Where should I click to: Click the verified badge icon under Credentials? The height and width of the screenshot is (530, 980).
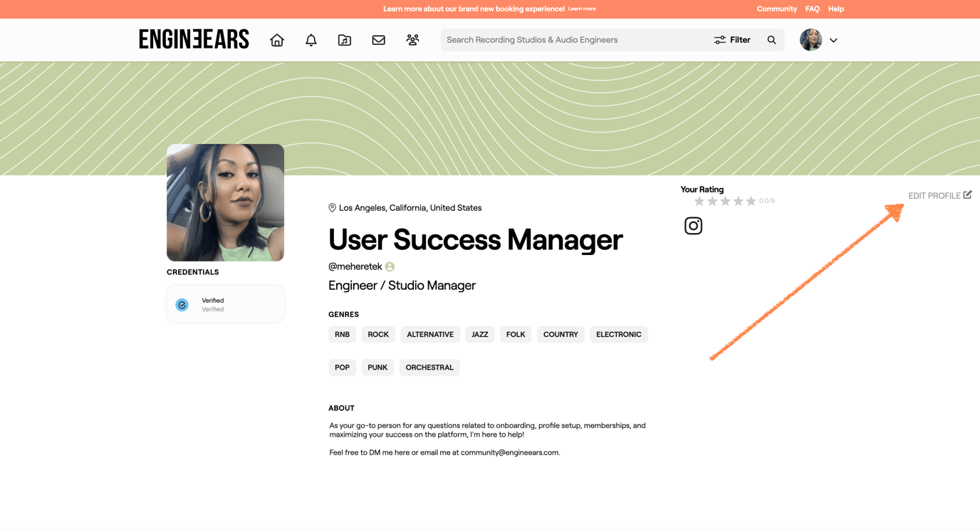coord(182,304)
